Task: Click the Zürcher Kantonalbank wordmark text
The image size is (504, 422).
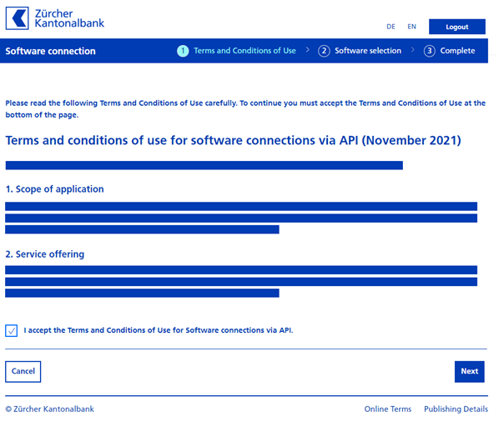Action: pos(70,18)
